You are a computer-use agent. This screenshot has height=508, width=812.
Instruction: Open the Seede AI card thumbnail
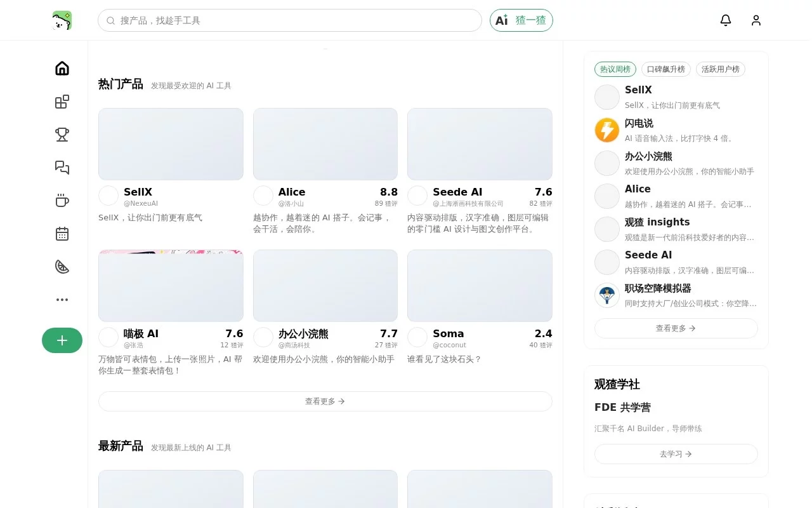click(x=480, y=144)
